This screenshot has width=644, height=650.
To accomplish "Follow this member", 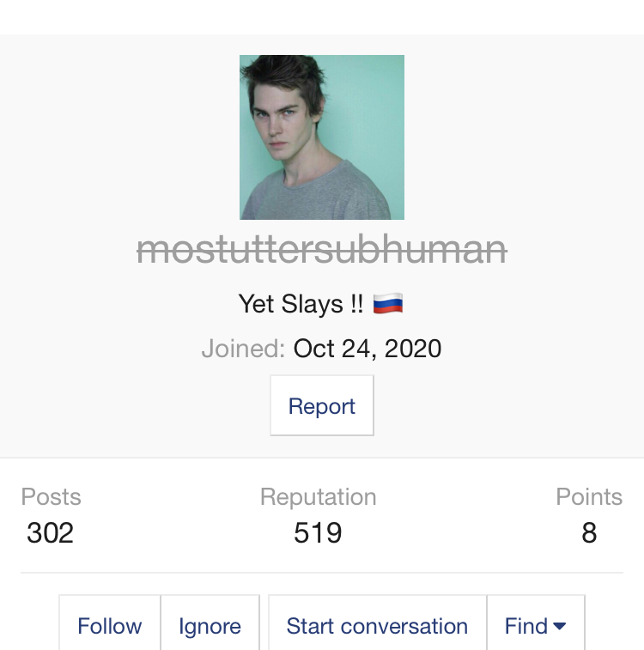I will coord(109,624).
